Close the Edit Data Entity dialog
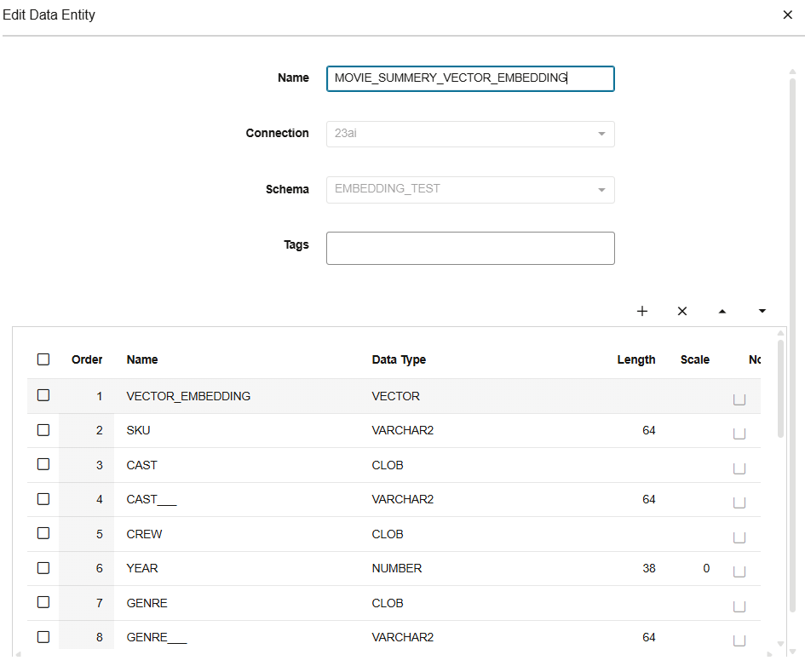Viewport: 805px width, 672px height. pyautogui.click(x=788, y=15)
